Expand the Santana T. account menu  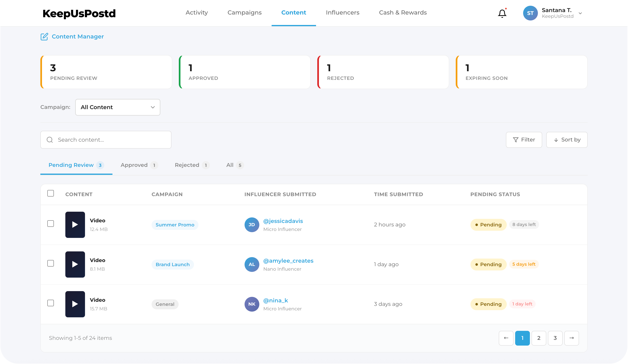click(581, 13)
